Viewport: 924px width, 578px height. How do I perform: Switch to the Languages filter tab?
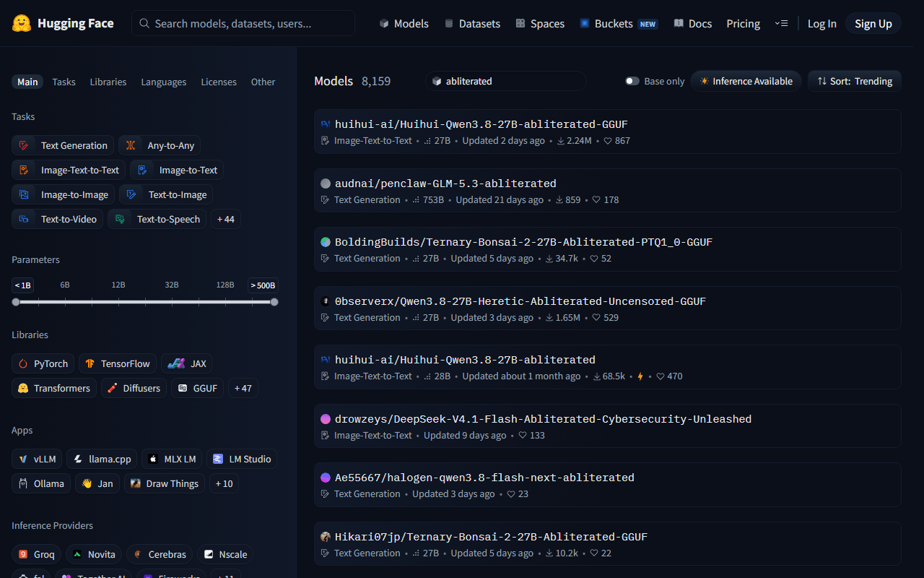[x=164, y=82]
